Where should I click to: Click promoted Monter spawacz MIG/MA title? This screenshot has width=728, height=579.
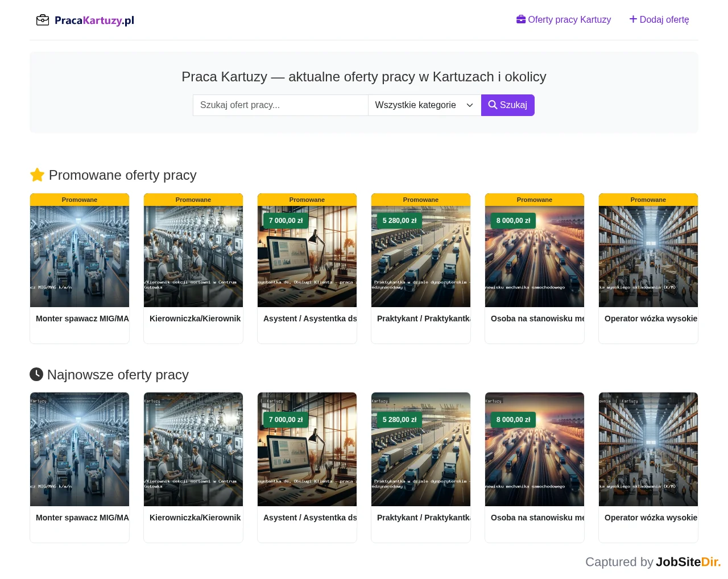tap(82, 319)
